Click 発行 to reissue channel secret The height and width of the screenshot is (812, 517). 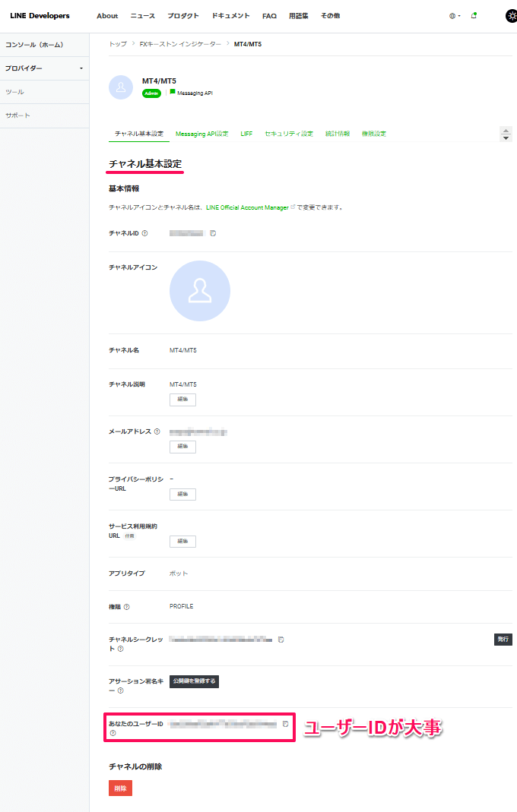point(503,639)
